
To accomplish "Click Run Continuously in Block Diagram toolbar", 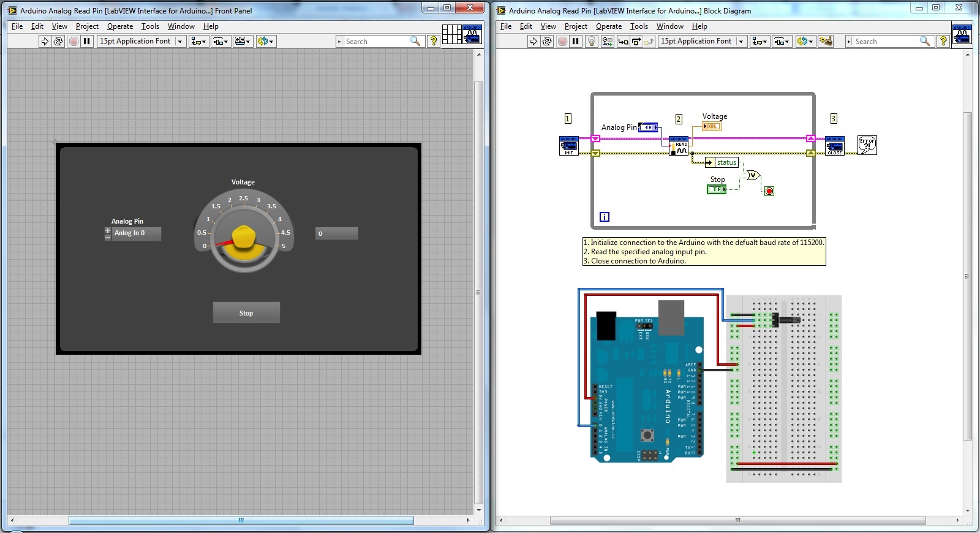I will (x=547, y=41).
